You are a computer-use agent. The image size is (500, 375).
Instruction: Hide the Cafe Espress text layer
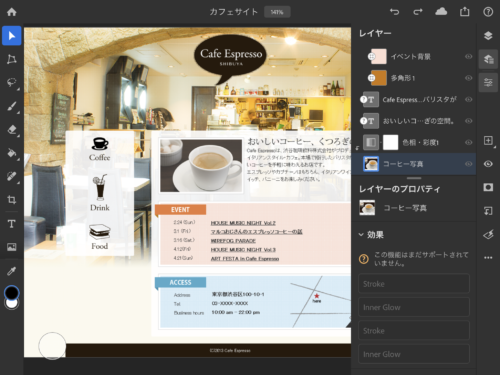(x=468, y=99)
